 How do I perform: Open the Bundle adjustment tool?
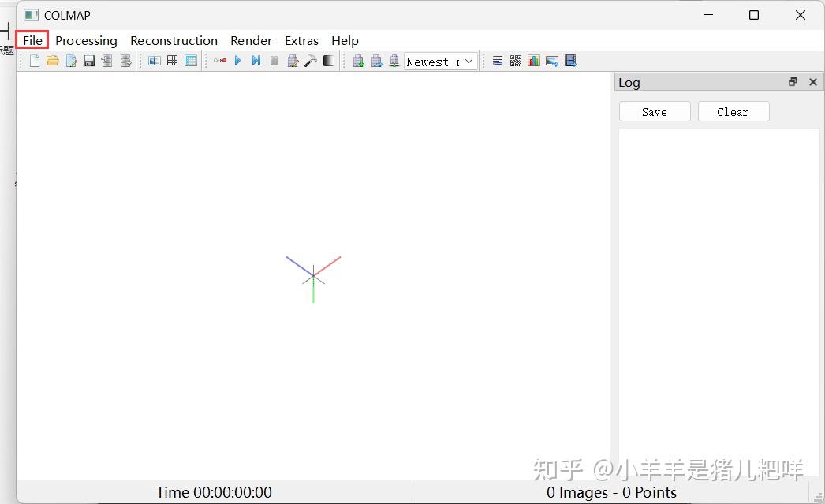[x=293, y=61]
